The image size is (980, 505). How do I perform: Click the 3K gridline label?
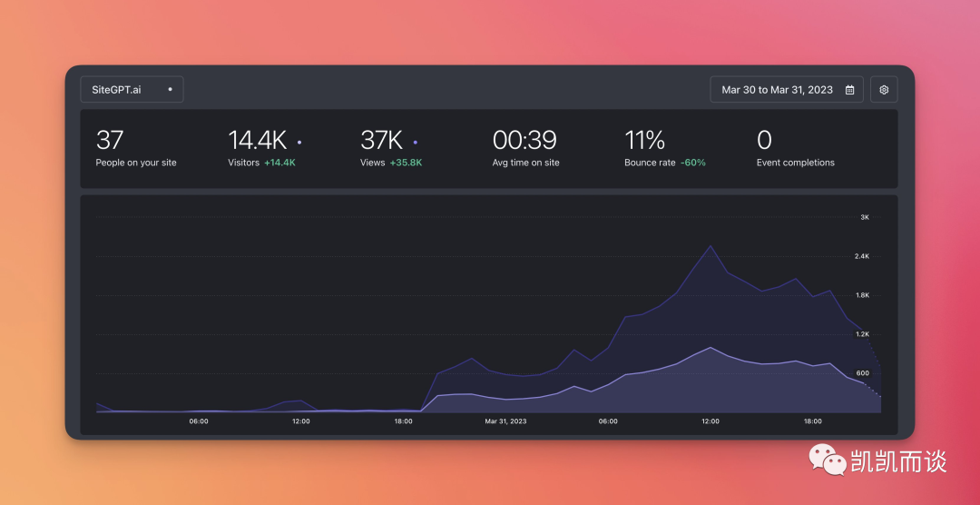865,217
